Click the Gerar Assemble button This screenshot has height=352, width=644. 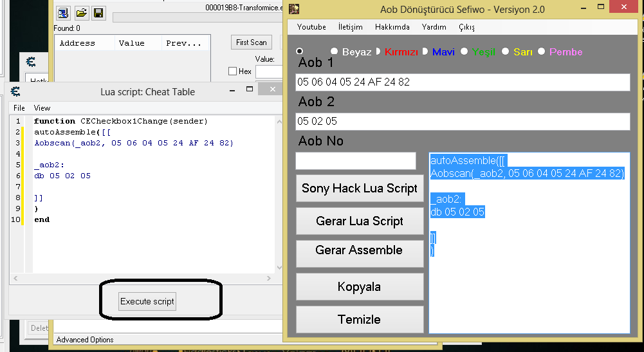coord(360,254)
